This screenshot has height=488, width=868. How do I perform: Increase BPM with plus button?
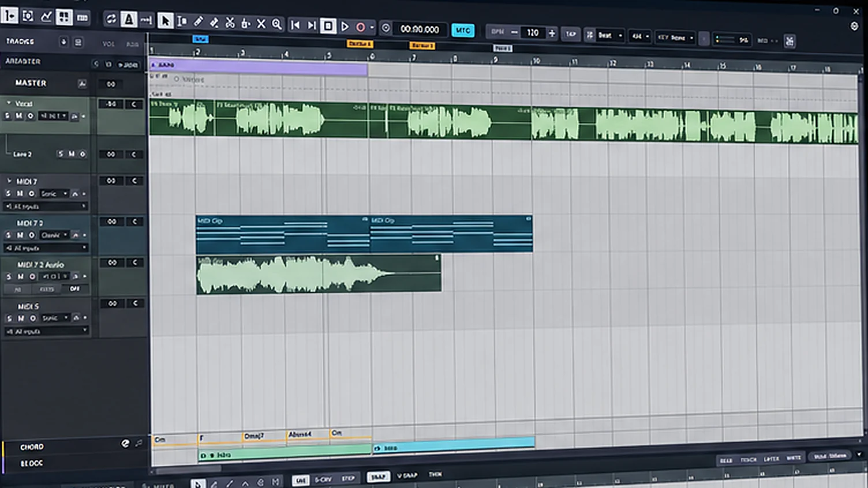tap(552, 33)
